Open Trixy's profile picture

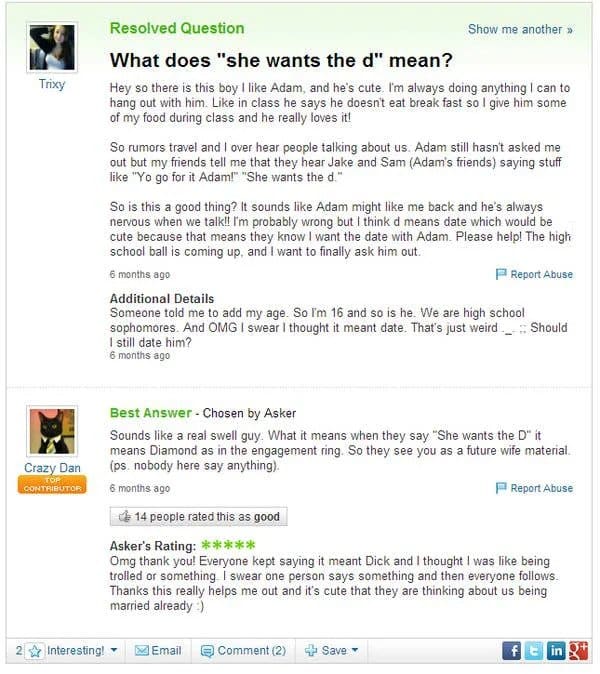(x=52, y=47)
